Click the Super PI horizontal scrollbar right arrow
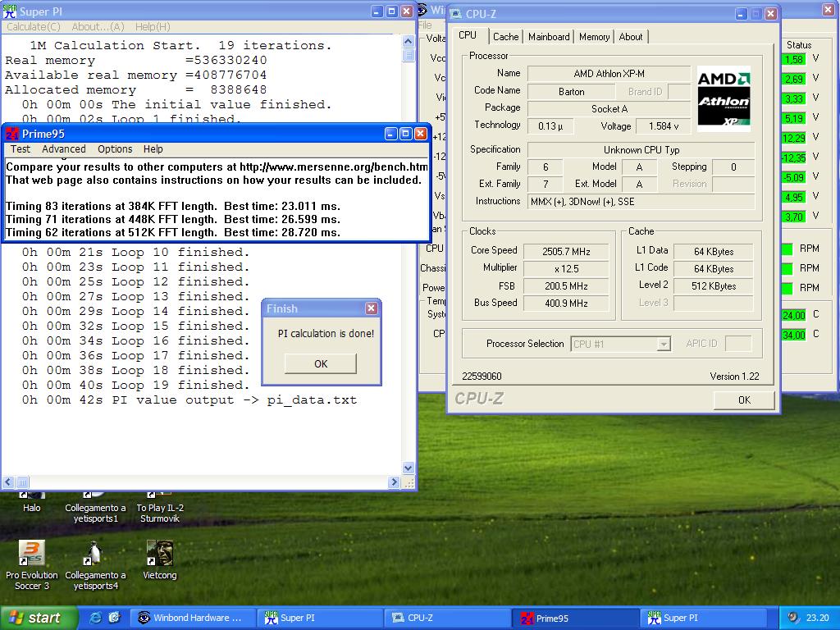Screen dimensions: 840x630 [395, 482]
